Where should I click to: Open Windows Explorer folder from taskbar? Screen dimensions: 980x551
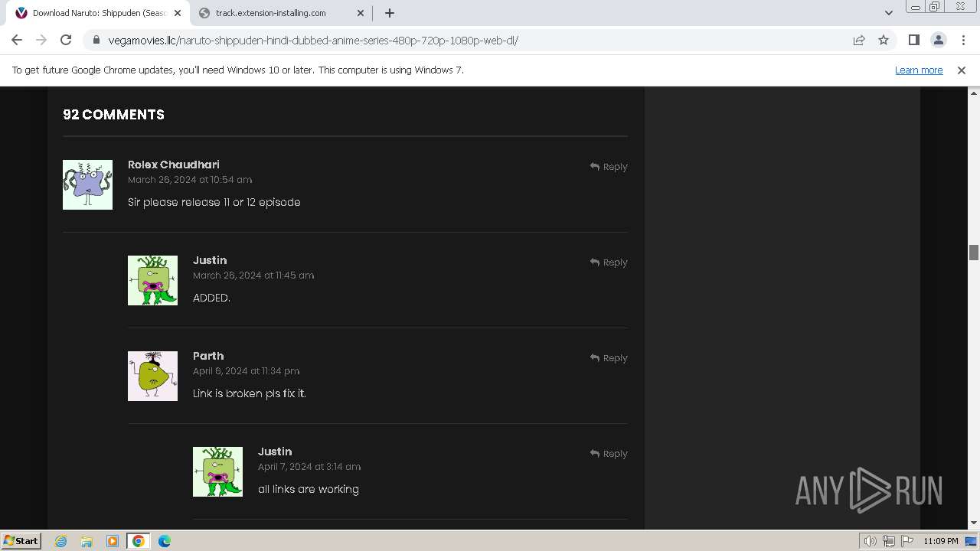pos(87,541)
